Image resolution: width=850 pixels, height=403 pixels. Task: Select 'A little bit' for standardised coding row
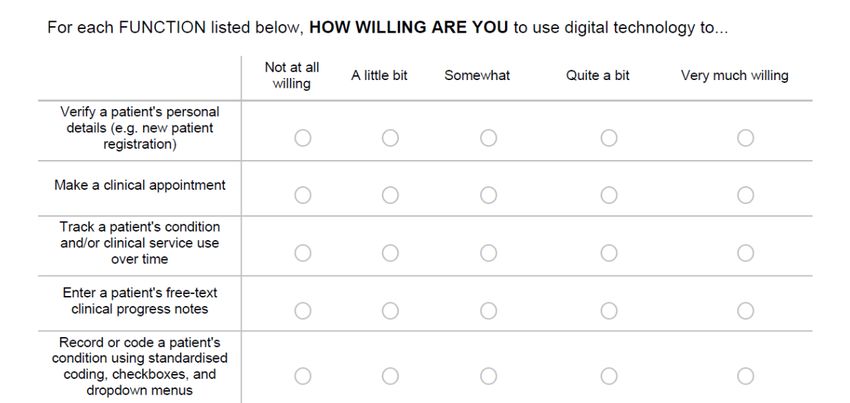(390, 376)
